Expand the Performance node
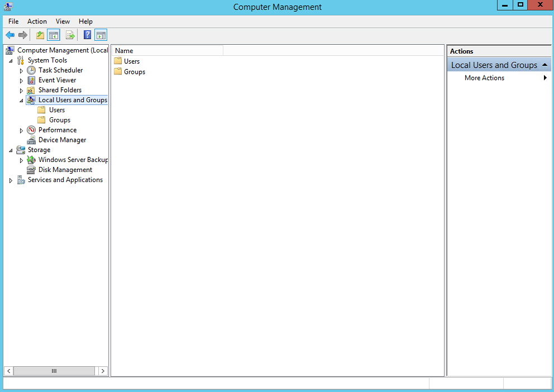This screenshot has width=554, height=392. point(21,131)
